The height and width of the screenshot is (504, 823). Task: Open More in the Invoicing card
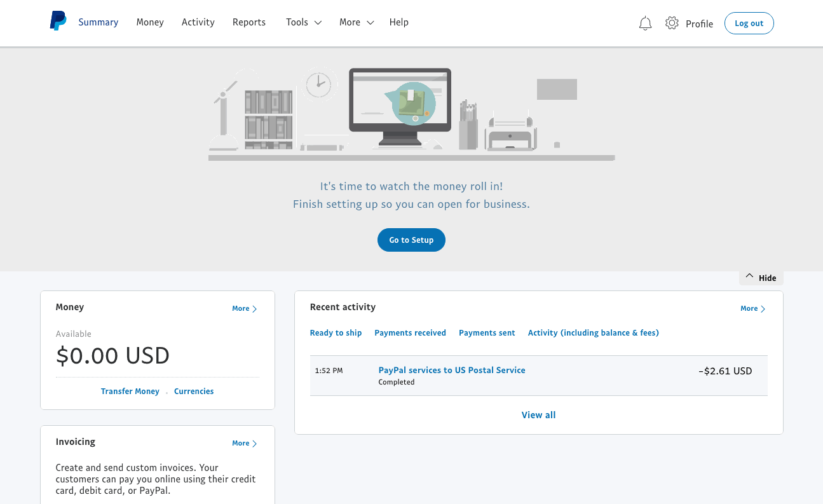[x=245, y=444]
